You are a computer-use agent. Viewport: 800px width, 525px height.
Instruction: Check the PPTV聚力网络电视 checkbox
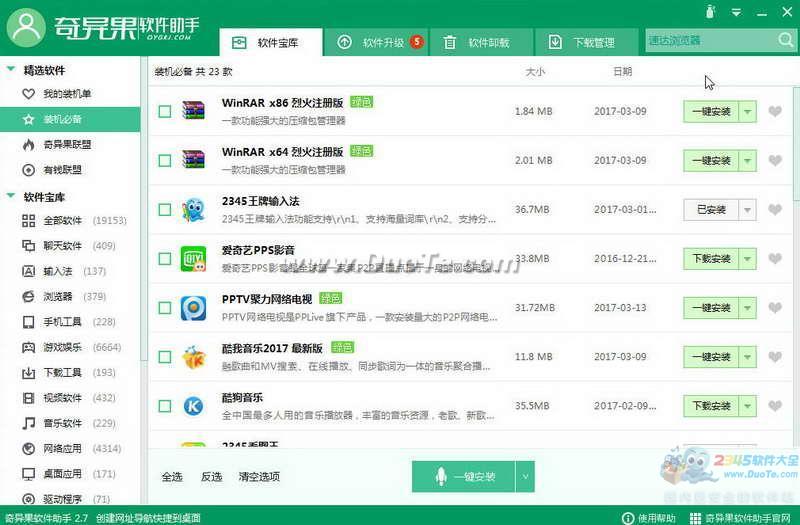point(164,308)
